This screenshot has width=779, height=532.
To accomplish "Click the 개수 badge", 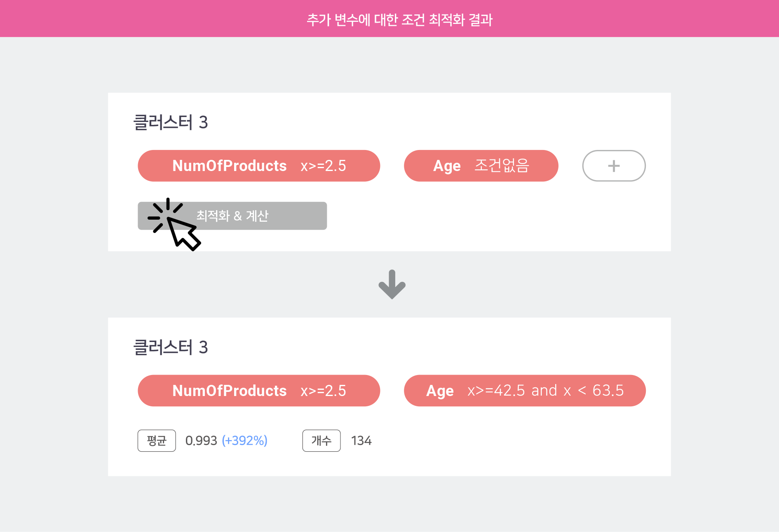I will pyautogui.click(x=321, y=441).
